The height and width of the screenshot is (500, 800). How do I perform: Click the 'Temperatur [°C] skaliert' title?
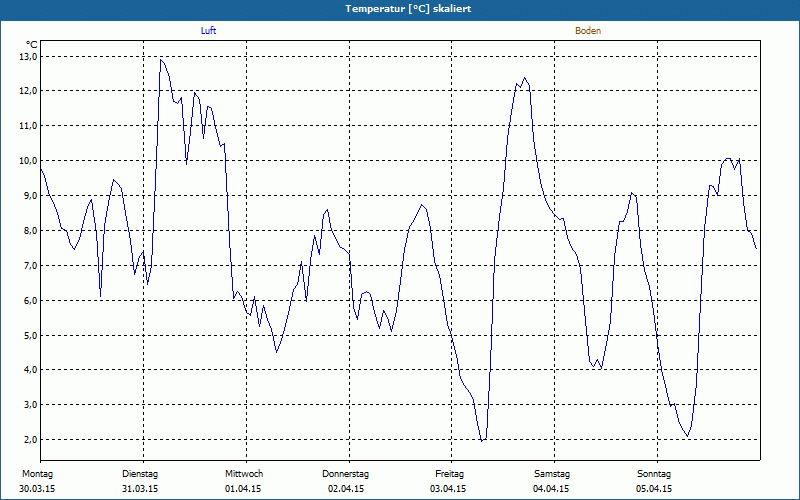tap(408, 9)
